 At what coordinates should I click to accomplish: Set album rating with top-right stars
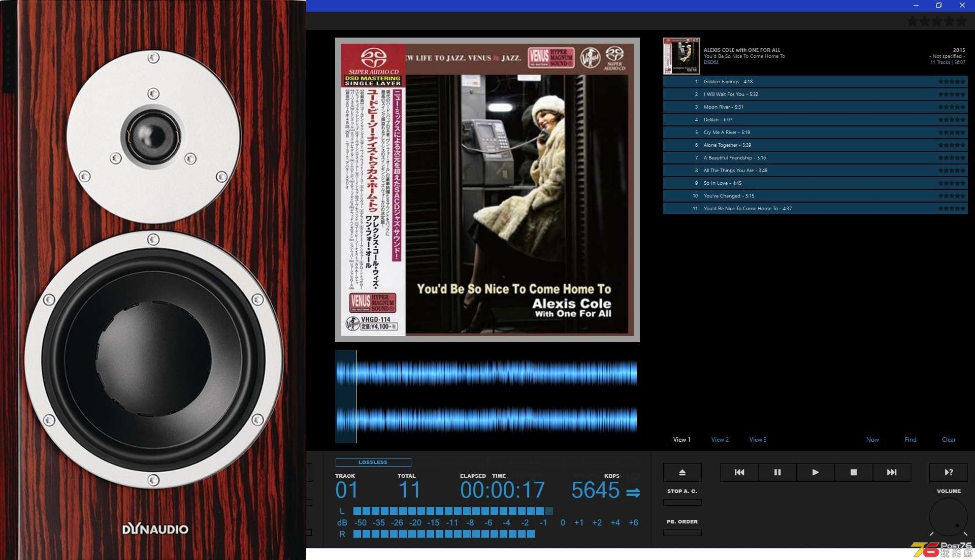click(937, 21)
